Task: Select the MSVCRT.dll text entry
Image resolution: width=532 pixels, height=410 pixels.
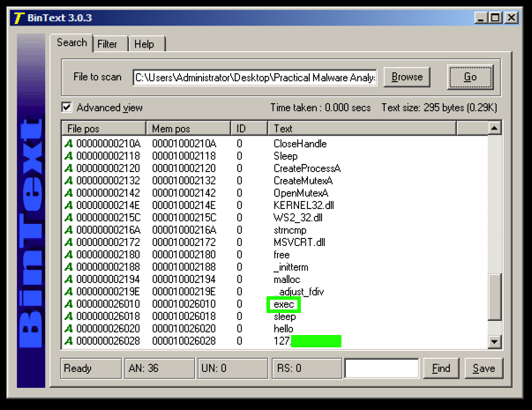Action: (299, 242)
